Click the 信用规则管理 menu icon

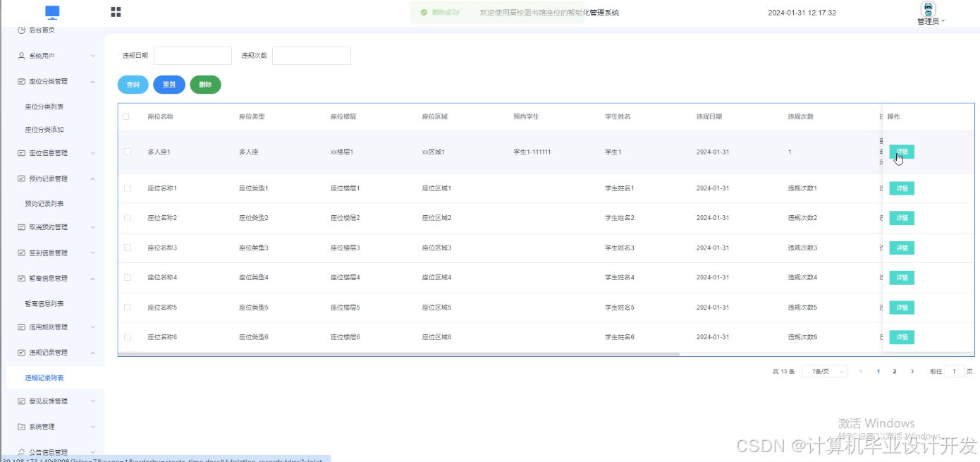click(21, 327)
